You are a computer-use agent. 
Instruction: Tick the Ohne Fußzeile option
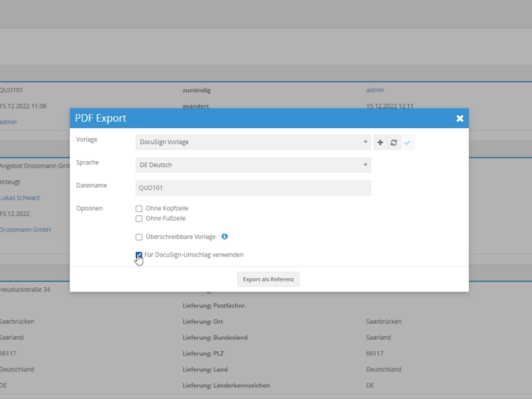pos(139,219)
